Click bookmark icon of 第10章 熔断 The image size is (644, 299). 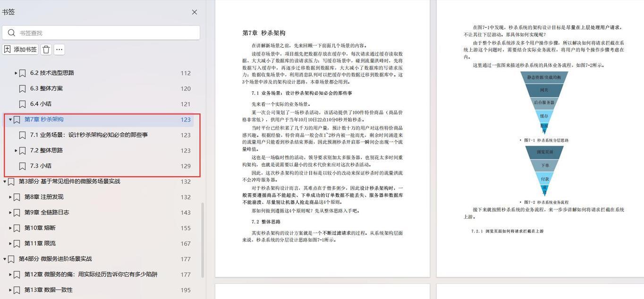(17, 228)
